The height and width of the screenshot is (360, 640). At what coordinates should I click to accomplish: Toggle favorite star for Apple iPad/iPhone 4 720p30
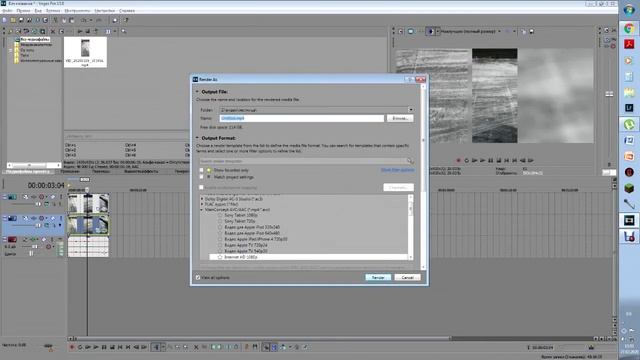(220, 239)
